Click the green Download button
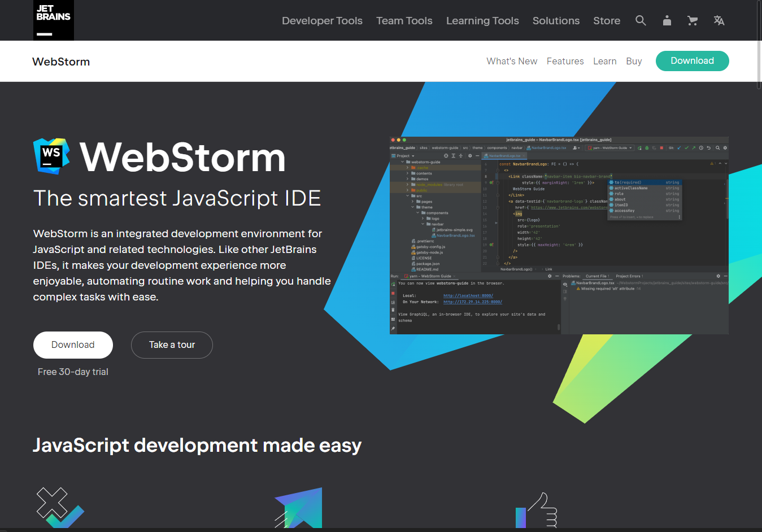 click(692, 61)
